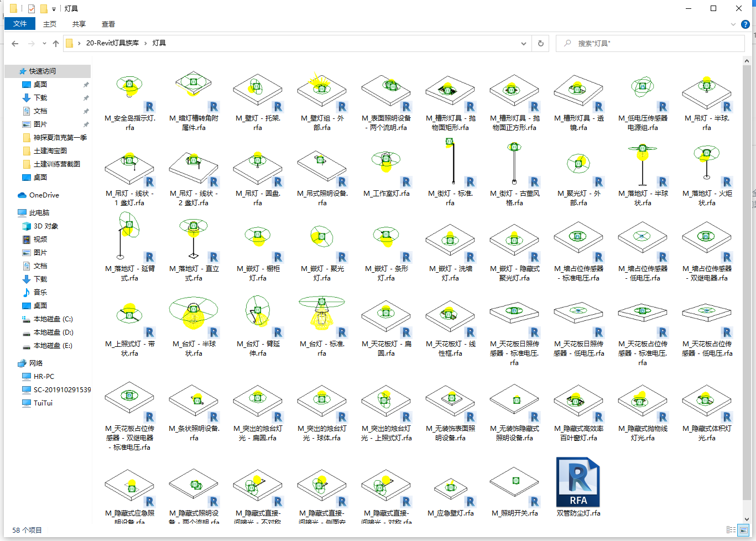Go back with the Back arrow
The image size is (756, 541).
[15, 43]
